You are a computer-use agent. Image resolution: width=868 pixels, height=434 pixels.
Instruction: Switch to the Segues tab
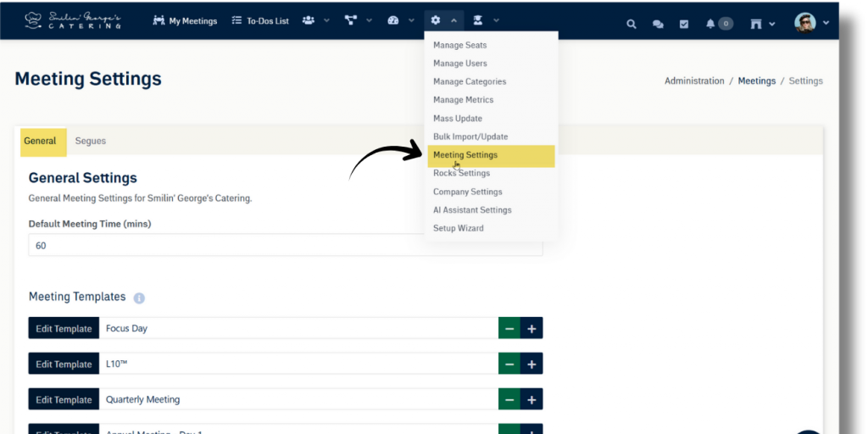coord(91,141)
